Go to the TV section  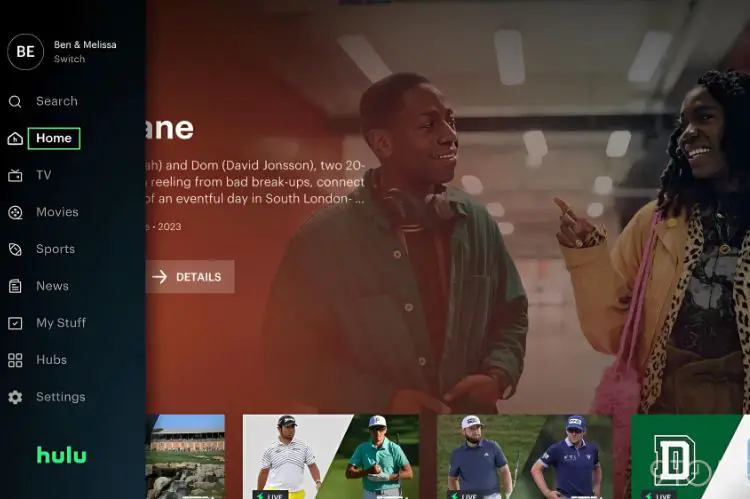pyautogui.click(x=44, y=175)
